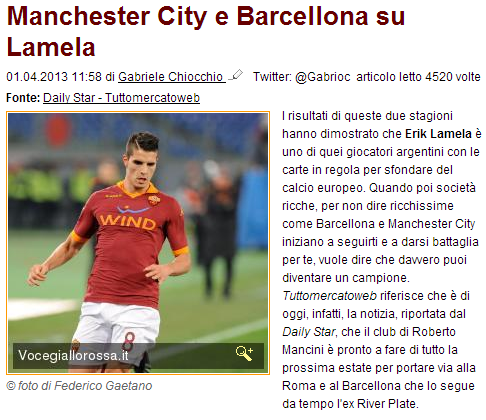Click the 'articolo letto 4520 volte' counter
Viewport: 486px width, 420px height.
pyautogui.click(x=418, y=77)
